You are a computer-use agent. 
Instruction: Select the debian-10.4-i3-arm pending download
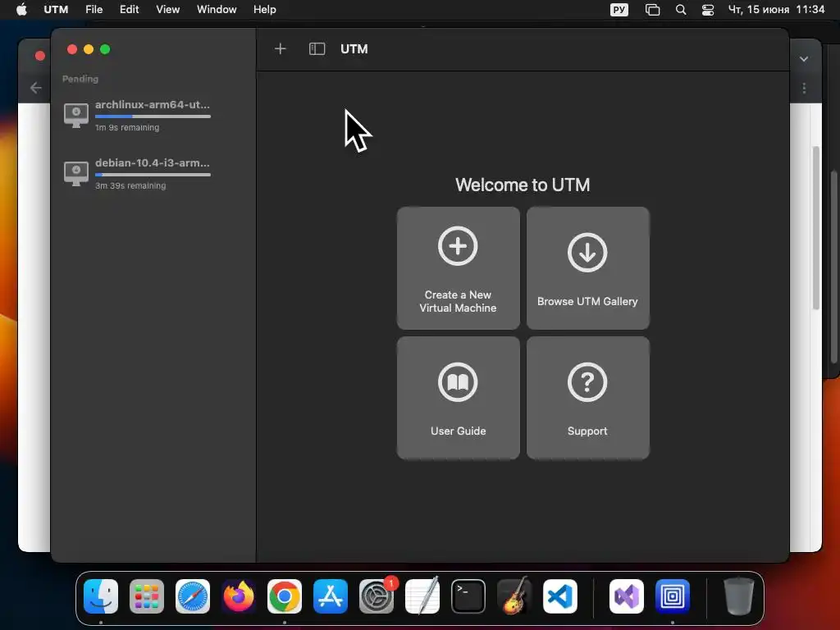137,174
